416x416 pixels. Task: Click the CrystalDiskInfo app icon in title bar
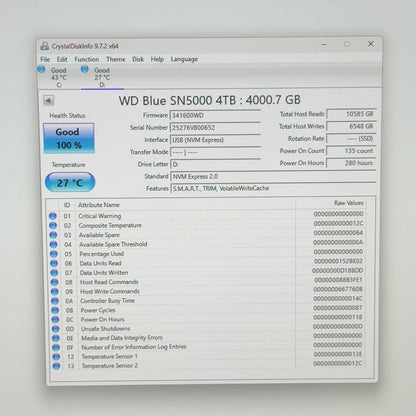pos(44,46)
